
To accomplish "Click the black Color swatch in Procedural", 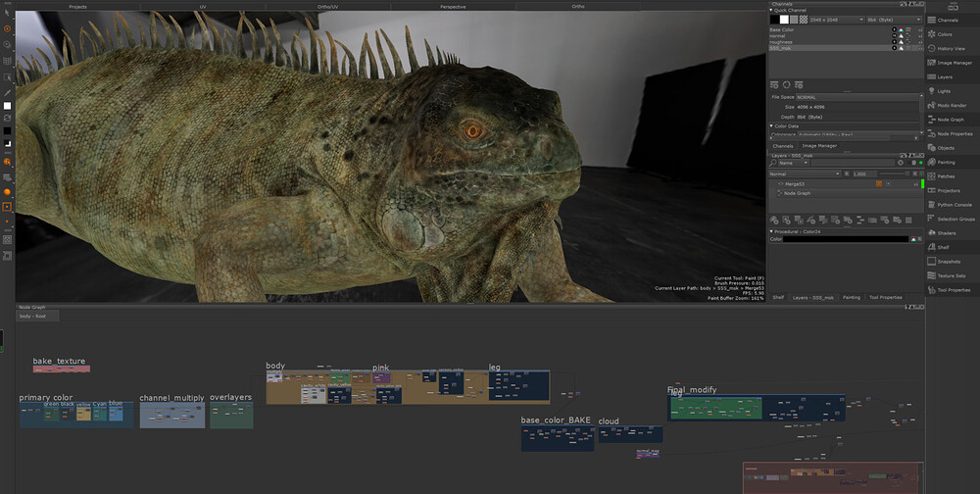I will (846, 239).
